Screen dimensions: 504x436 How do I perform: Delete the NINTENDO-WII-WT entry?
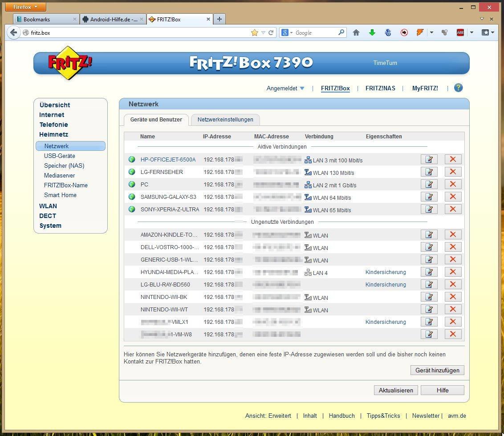pos(453,310)
